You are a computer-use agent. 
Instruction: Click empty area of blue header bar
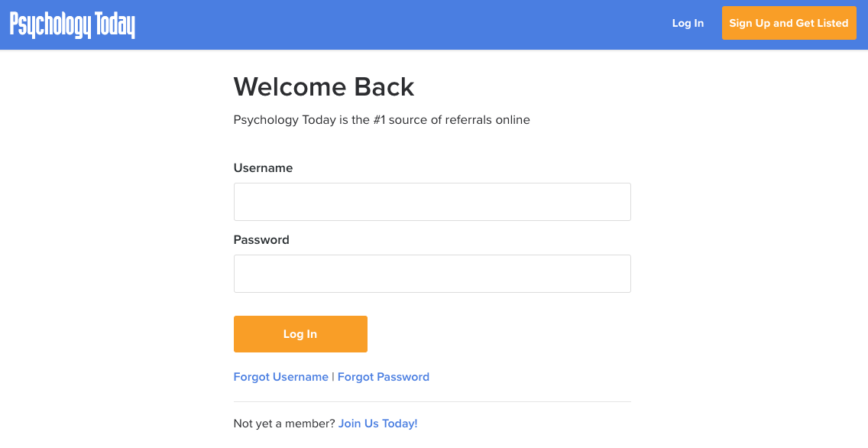(399, 24)
